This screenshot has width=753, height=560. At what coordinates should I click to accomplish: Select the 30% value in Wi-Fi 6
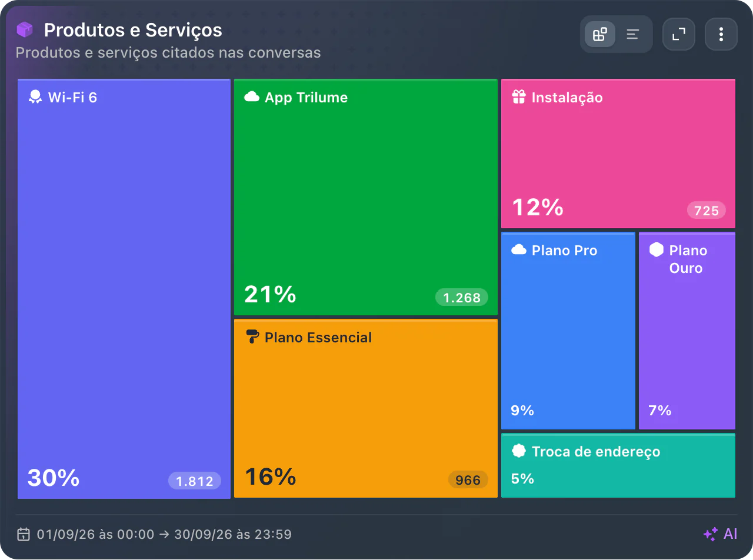click(54, 478)
